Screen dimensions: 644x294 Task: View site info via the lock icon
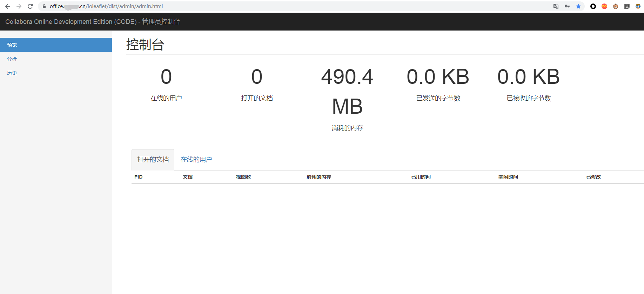point(44,6)
